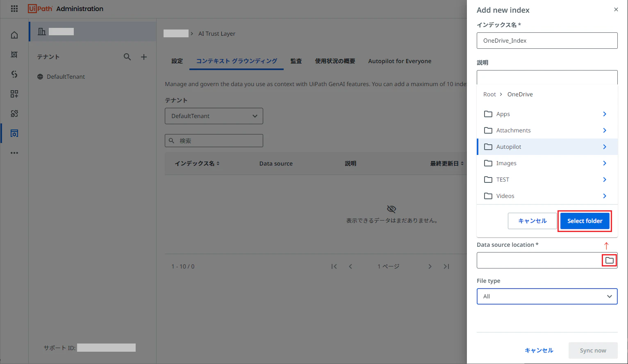The width and height of the screenshot is (628, 364).
Task: Open the more options ellipsis in sidebar
Action: click(14, 153)
